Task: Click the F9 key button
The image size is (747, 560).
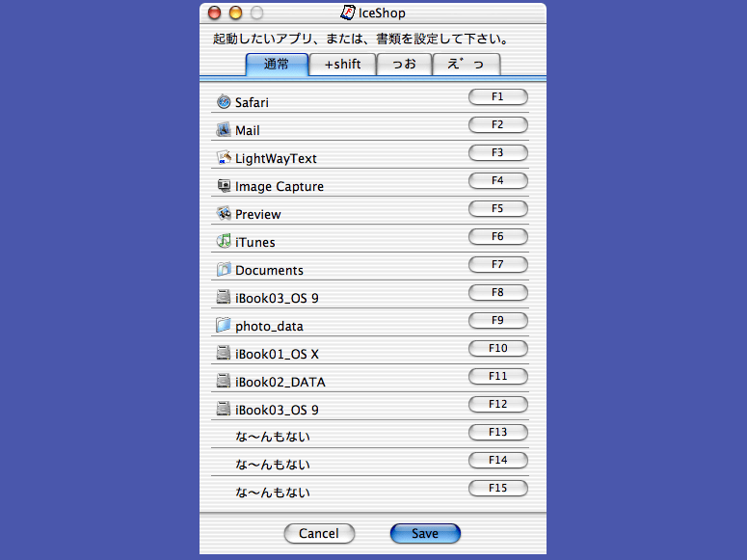Action: (498, 320)
